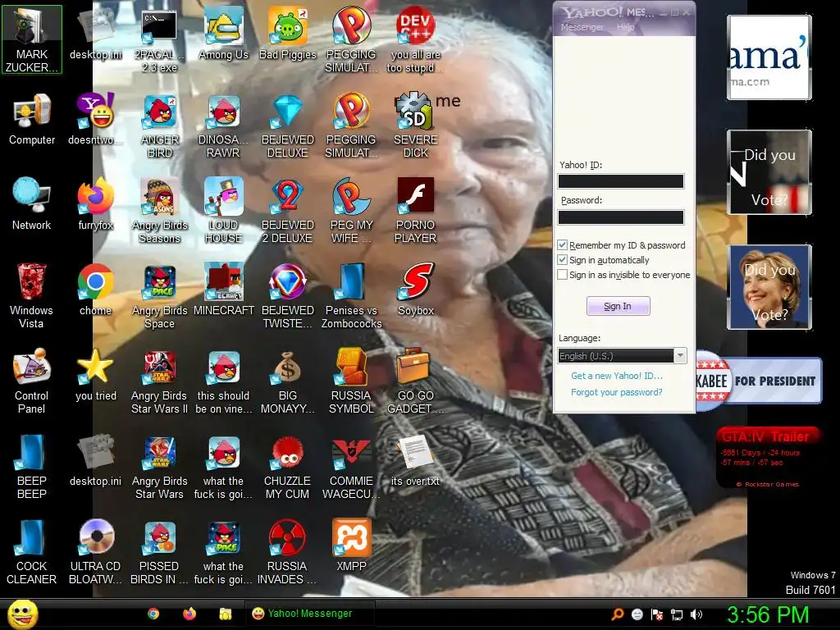The width and height of the screenshot is (840, 630).
Task: Click the BEJEWED 2 DELUXE icon
Action: (288, 211)
